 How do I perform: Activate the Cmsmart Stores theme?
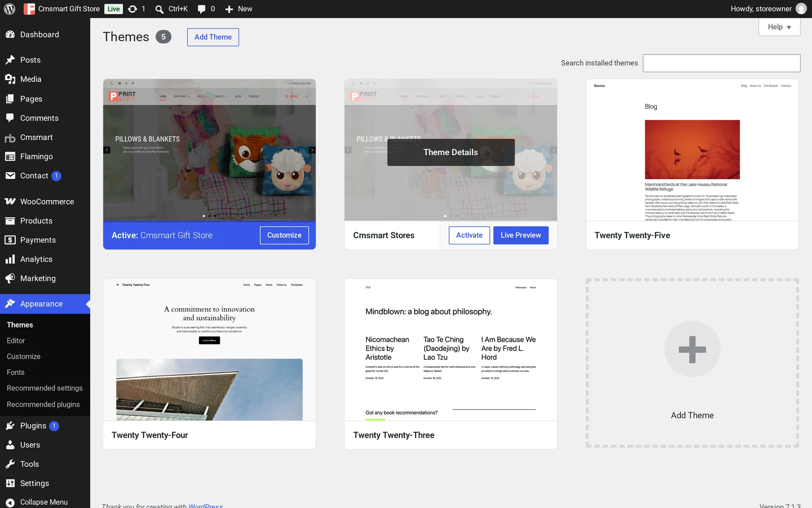click(469, 235)
